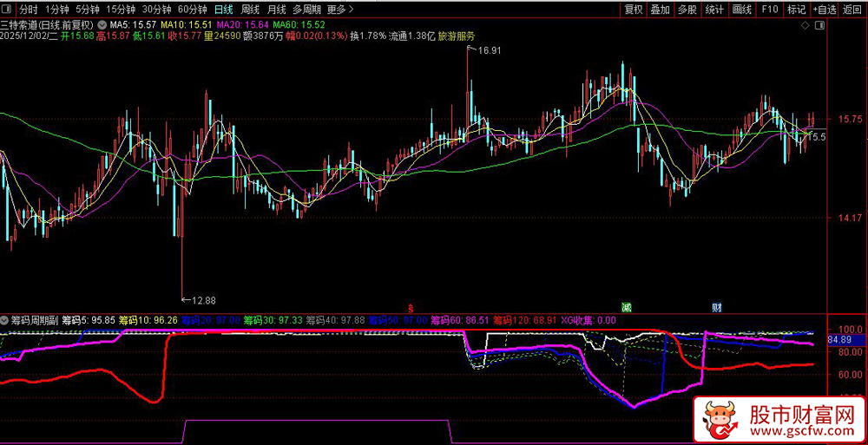868x445 pixels.
Task: Open the F10 company info
Action: [769, 10]
